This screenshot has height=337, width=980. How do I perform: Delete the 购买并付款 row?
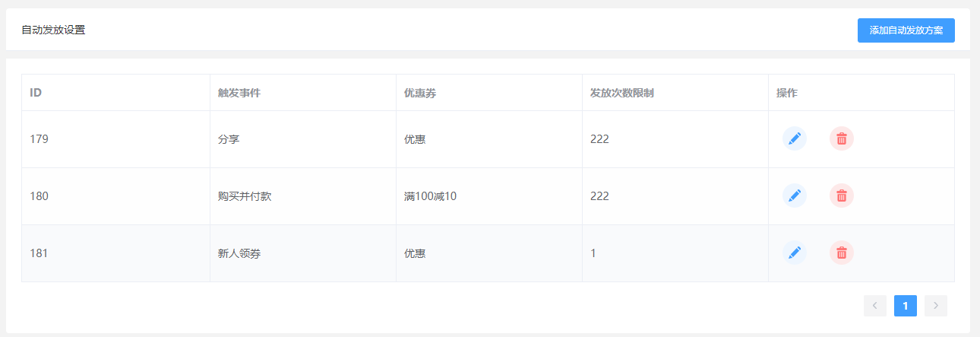(842, 196)
